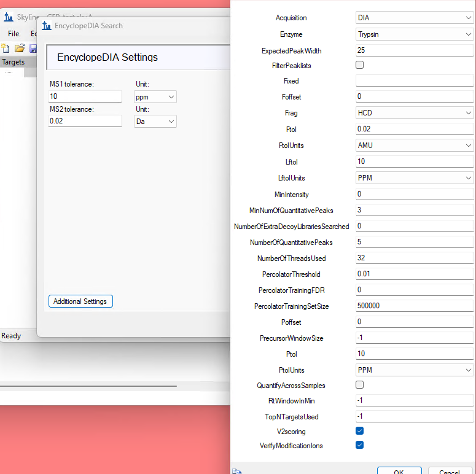Expand the FtolUnits dropdown showing AMU

[414, 146]
